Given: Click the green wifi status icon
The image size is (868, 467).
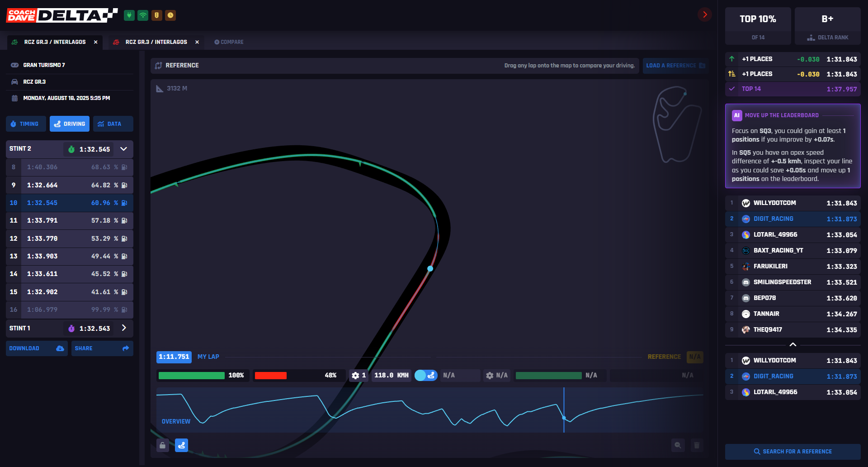Looking at the screenshot, I should [143, 15].
